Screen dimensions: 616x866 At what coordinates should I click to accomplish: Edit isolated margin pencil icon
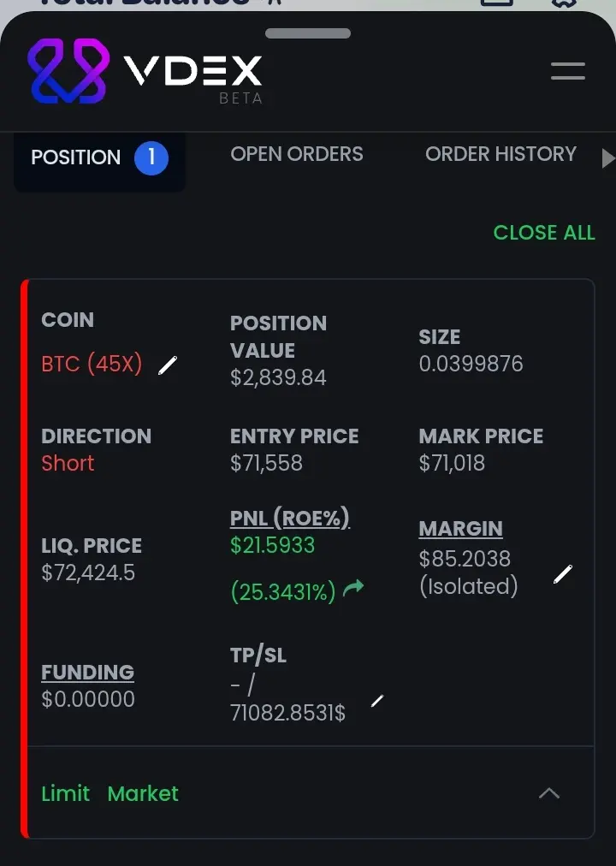coord(563,574)
